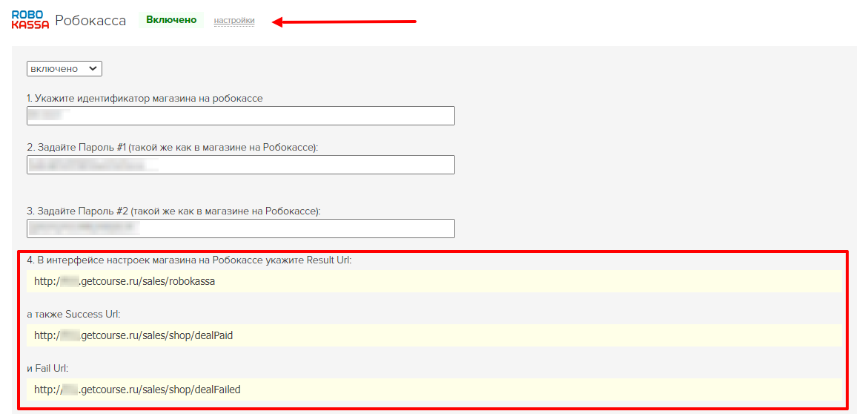Open the включено status dropdown
The height and width of the screenshot is (414, 868).
(x=64, y=69)
